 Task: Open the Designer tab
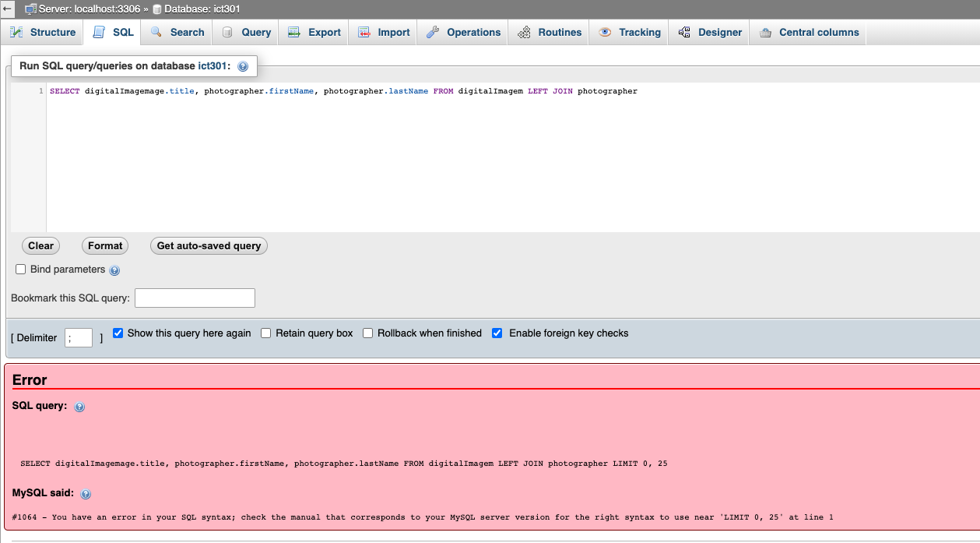710,32
